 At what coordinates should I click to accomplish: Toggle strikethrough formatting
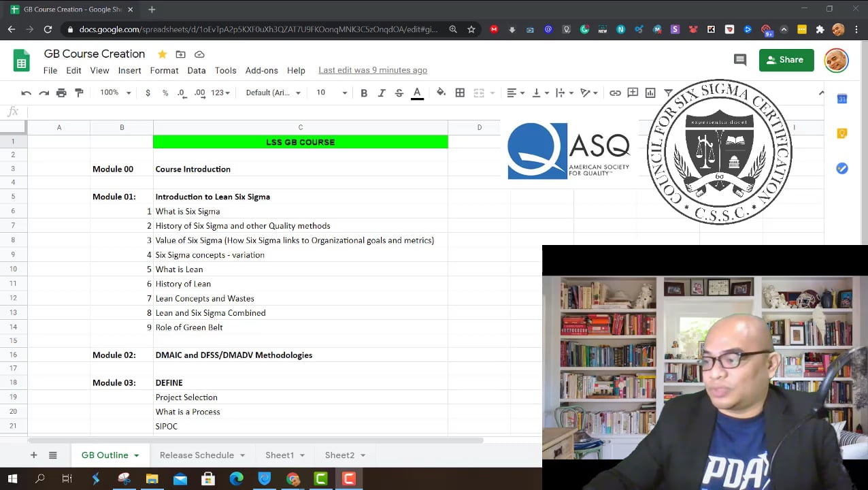[399, 93]
